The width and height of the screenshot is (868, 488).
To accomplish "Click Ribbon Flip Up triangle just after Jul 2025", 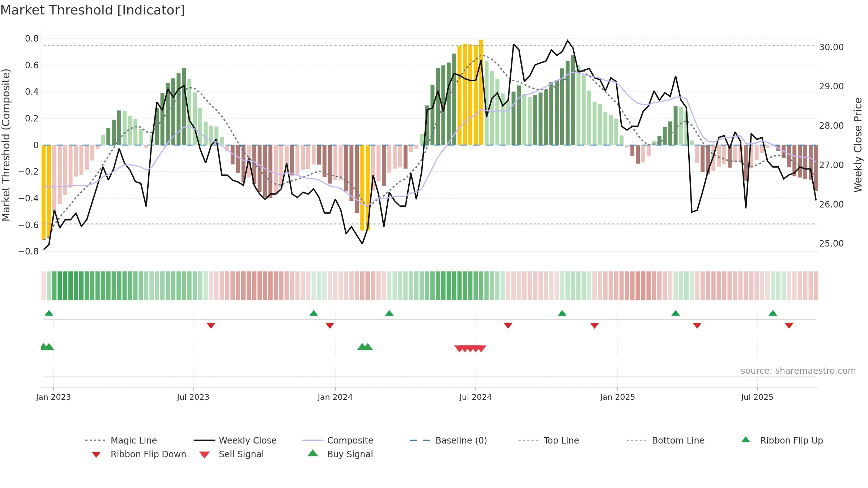I will click(x=773, y=313).
